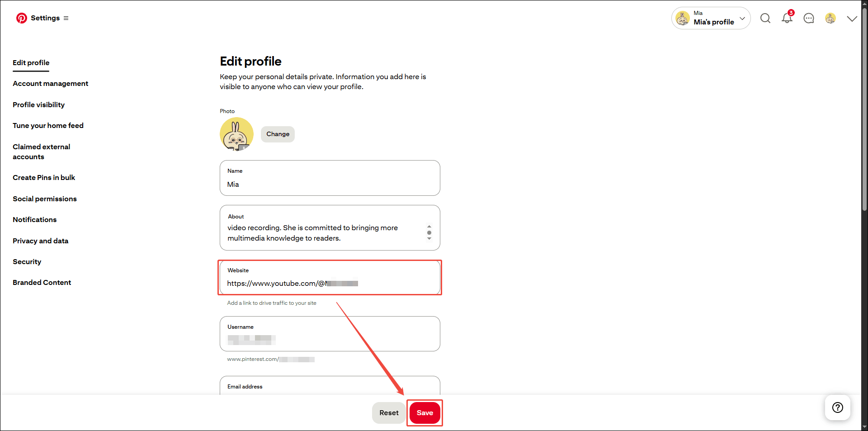Go to Account management settings
868x431 pixels.
(x=50, y=84)
